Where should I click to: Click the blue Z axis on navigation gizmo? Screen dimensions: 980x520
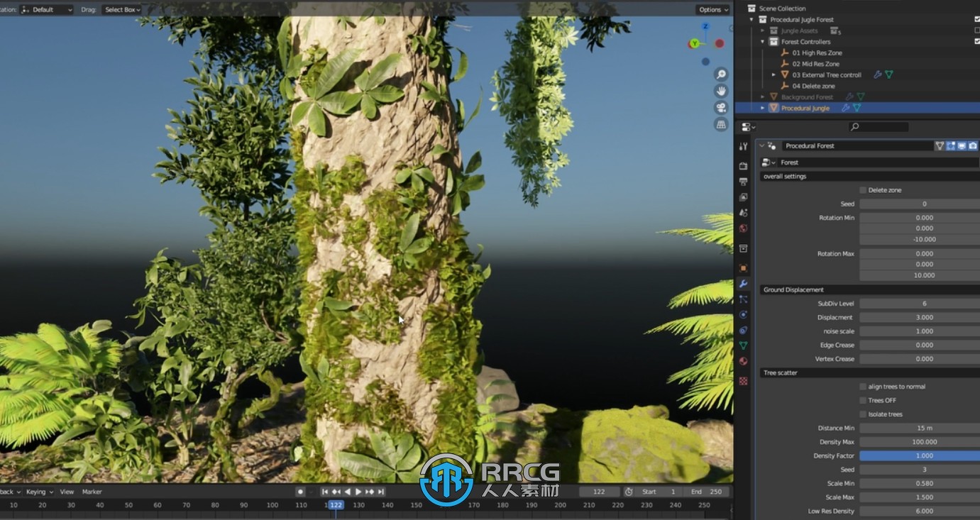pyautogui.click(x=705, y=26)
